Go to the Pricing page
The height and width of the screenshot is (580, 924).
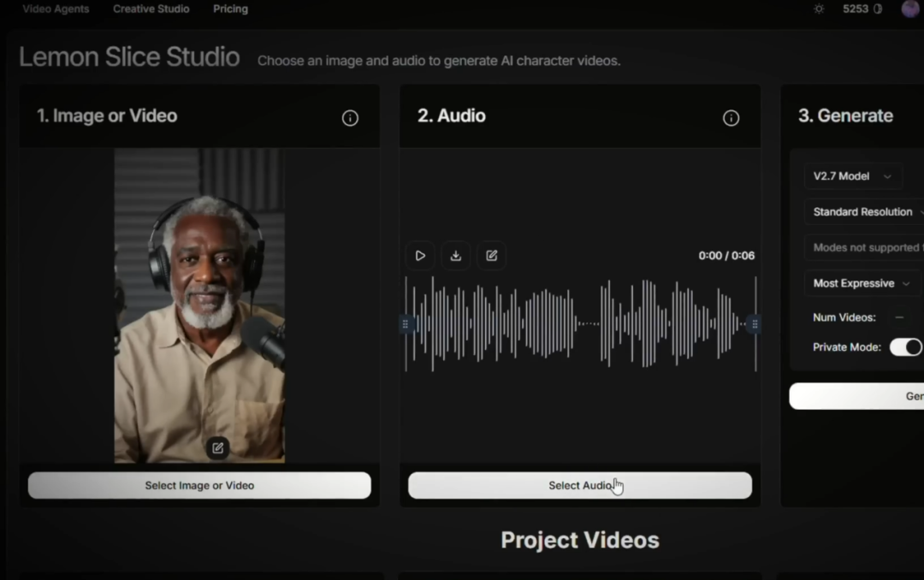tap(230, 9)
